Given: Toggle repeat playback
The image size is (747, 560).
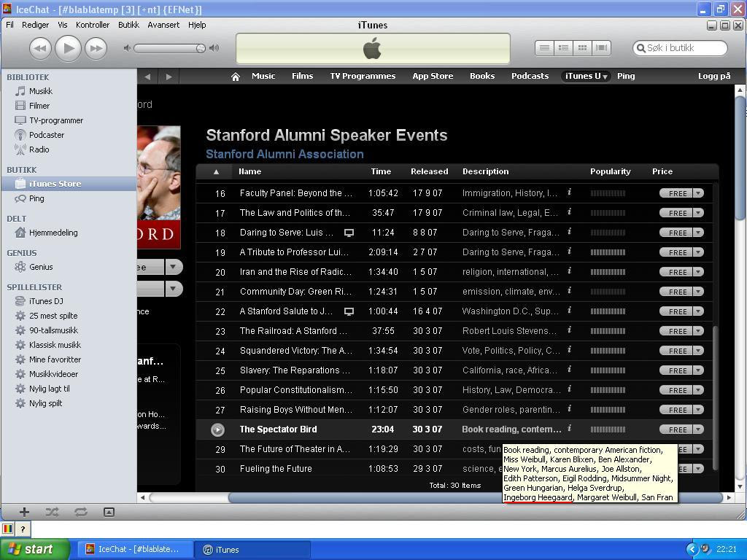Looking at the screenshot, I should pyautogui.click(x=80, y=513).
